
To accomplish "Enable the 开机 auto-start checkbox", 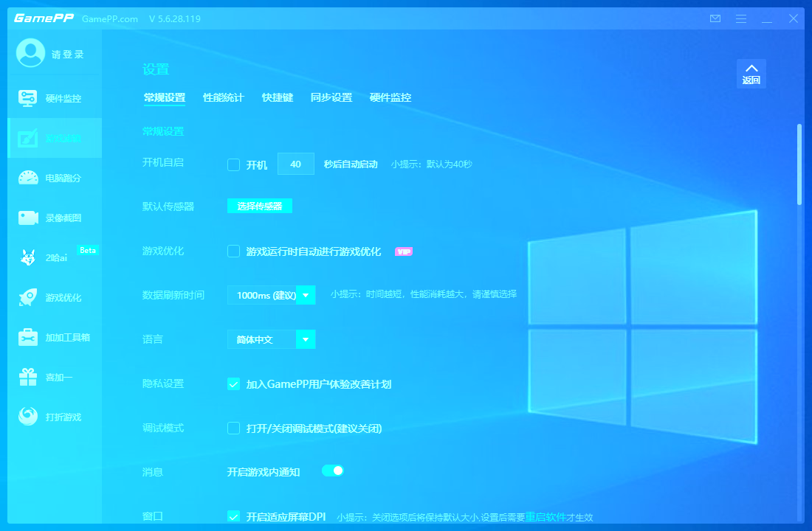I will coord(233,164).
